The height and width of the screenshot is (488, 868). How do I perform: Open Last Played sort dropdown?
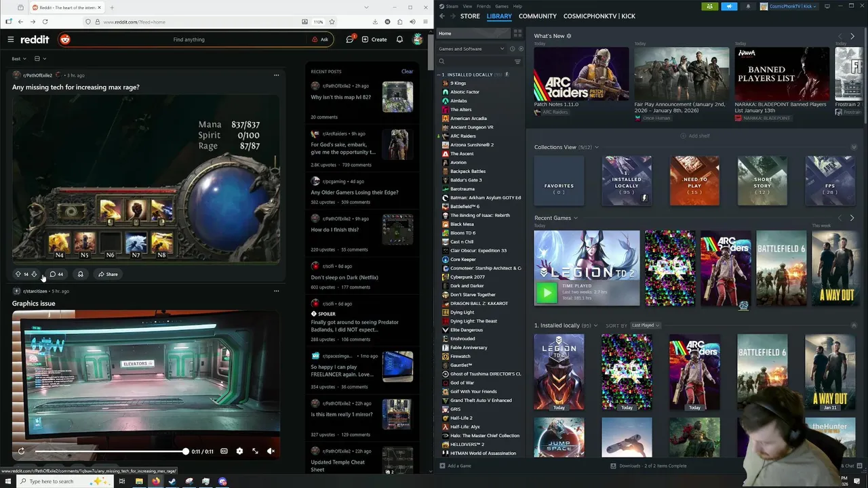point(645,325)
